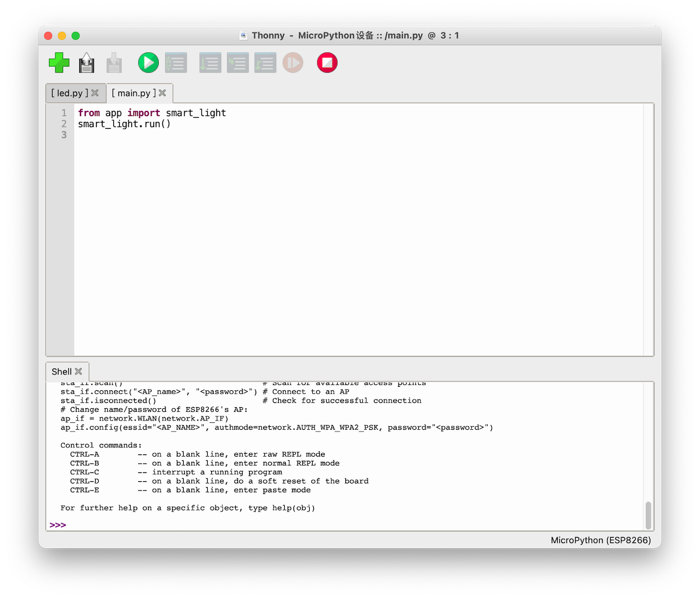Screen dimensions: 700x599
Task: Select the main.py editor tab
Action: pos(134,93)
